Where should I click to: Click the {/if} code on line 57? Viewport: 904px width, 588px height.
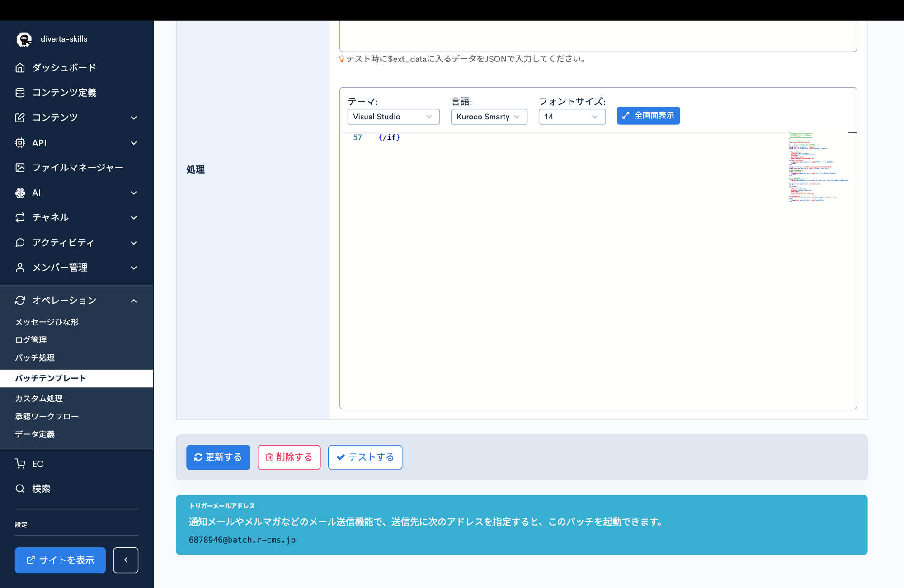click(x=389, y=137)
